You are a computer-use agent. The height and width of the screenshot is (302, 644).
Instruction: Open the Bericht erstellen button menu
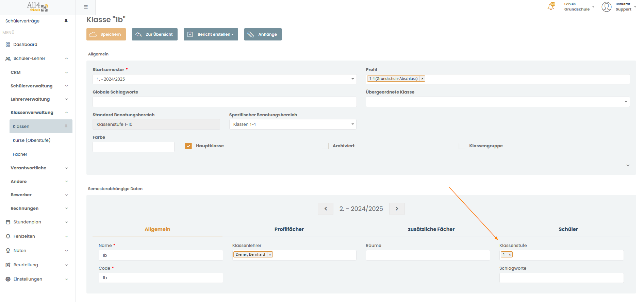211,34
